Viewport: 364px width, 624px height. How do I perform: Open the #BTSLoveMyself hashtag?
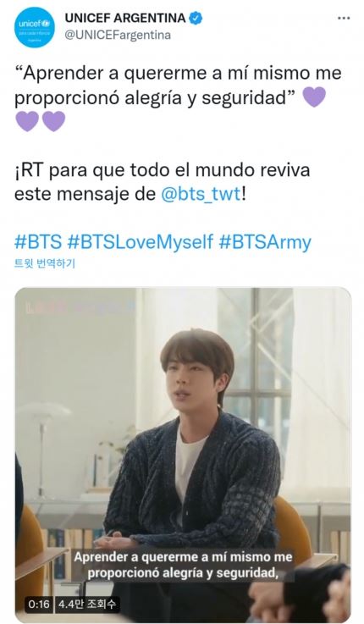[141, 242]
